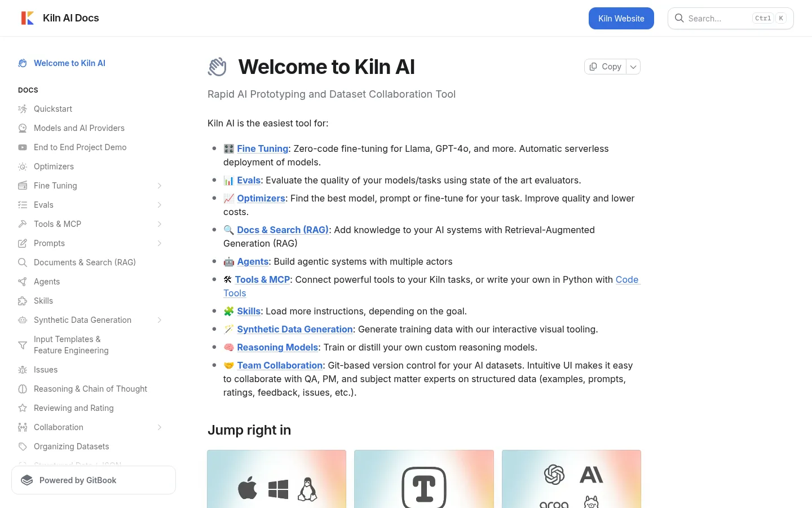Click the GitBook logo icon
Viewport: 812px width, 508px height.
[27, 480]
